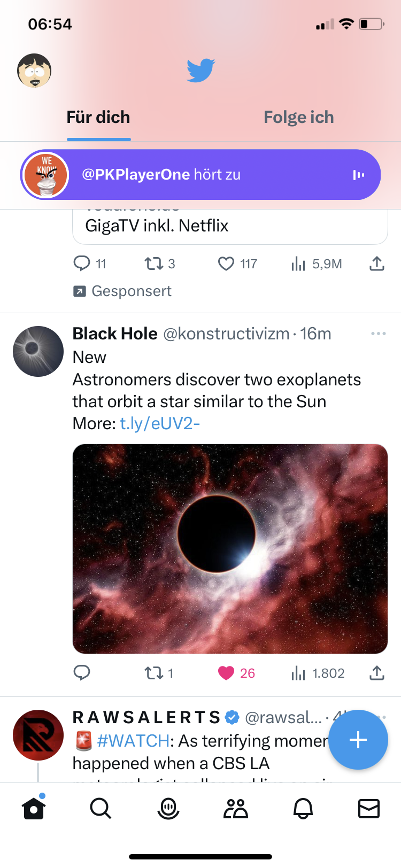Share the Black Hole tweet
Image resolution: width=401 pixels, height=868 pixels.
(377, 673)
